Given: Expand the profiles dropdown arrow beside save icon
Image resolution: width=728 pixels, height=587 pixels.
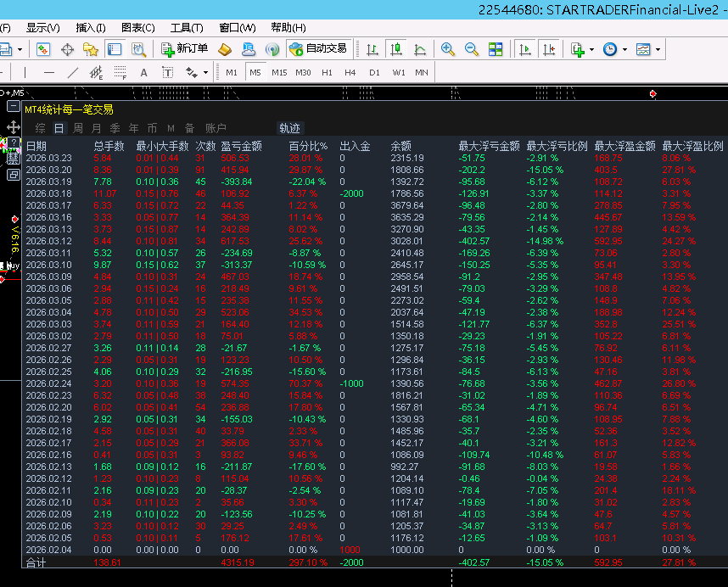Looking at the screenshot, I should [20, 50].
